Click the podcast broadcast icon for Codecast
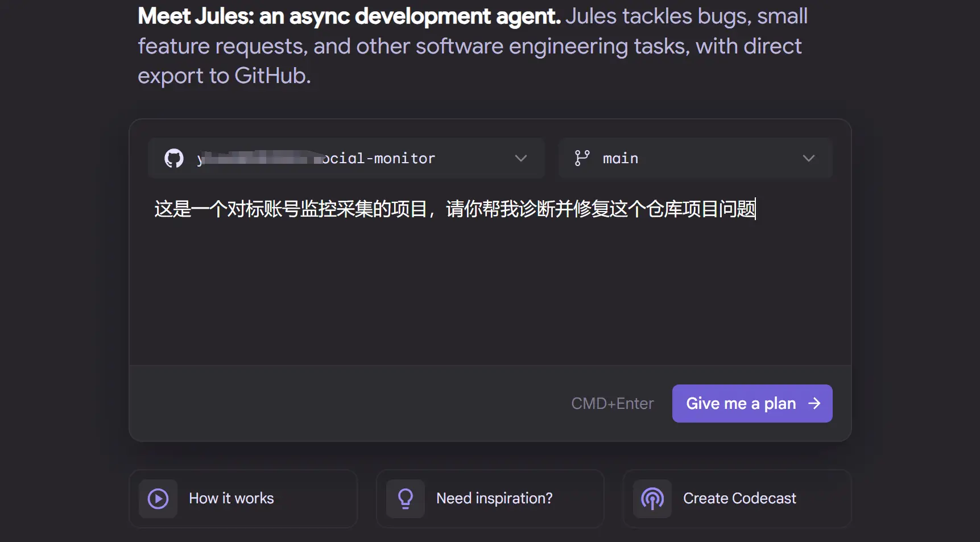 tap(652, 499)
